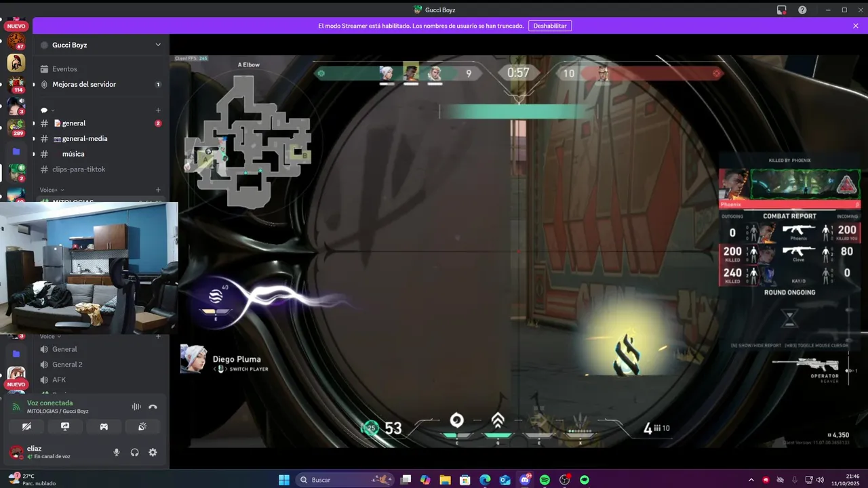
Task: Open Outlook from the taskbar
Action: tap(505, 480)
